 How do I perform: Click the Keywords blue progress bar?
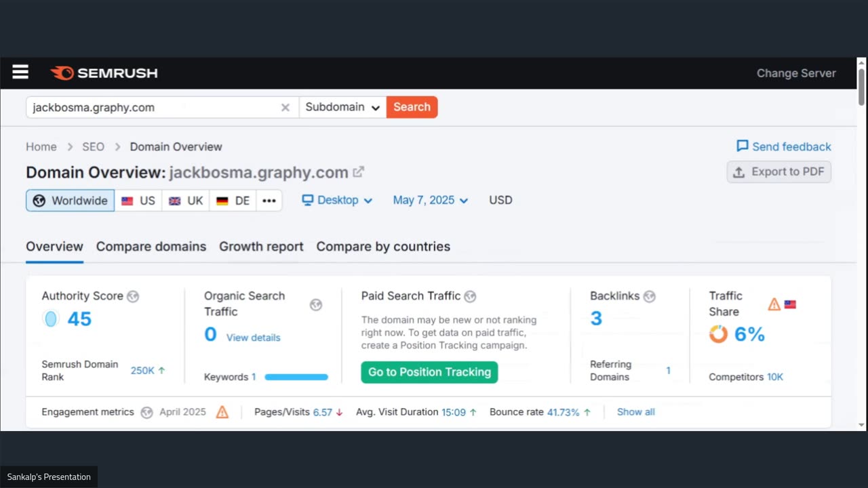[296, 377]
